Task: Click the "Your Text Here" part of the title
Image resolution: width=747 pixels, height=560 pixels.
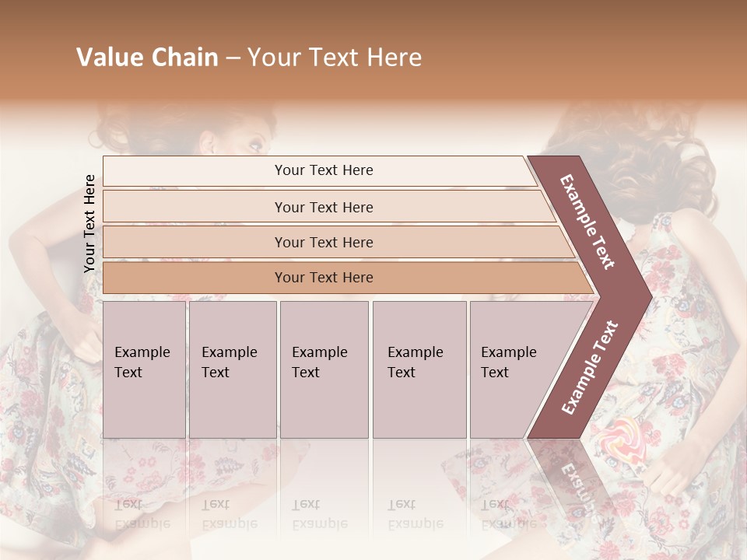Action: point(335,58)
